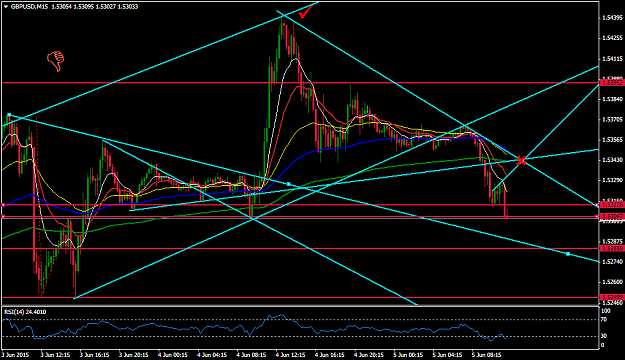Click the 1.53565 price axis value
Viewport: 625px width, 360px height.
click(612, 140)
